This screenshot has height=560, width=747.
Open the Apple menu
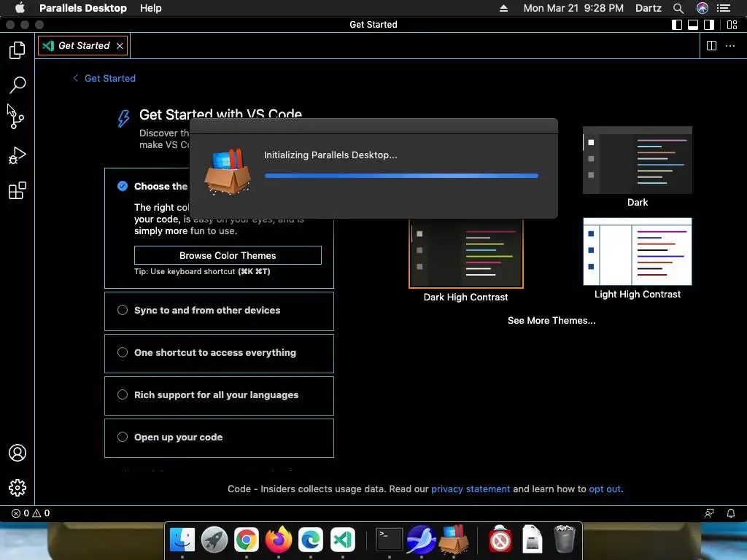click(x=20, y=8)
